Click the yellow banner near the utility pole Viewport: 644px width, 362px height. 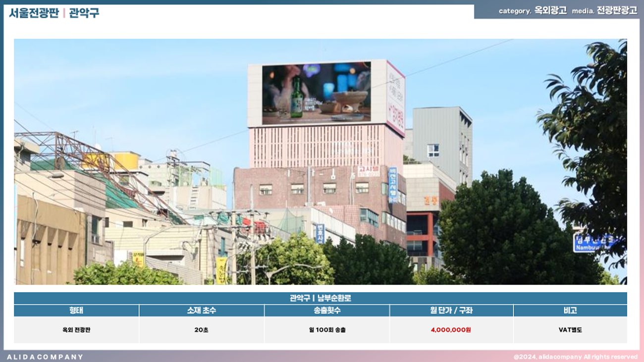[221, 270]
